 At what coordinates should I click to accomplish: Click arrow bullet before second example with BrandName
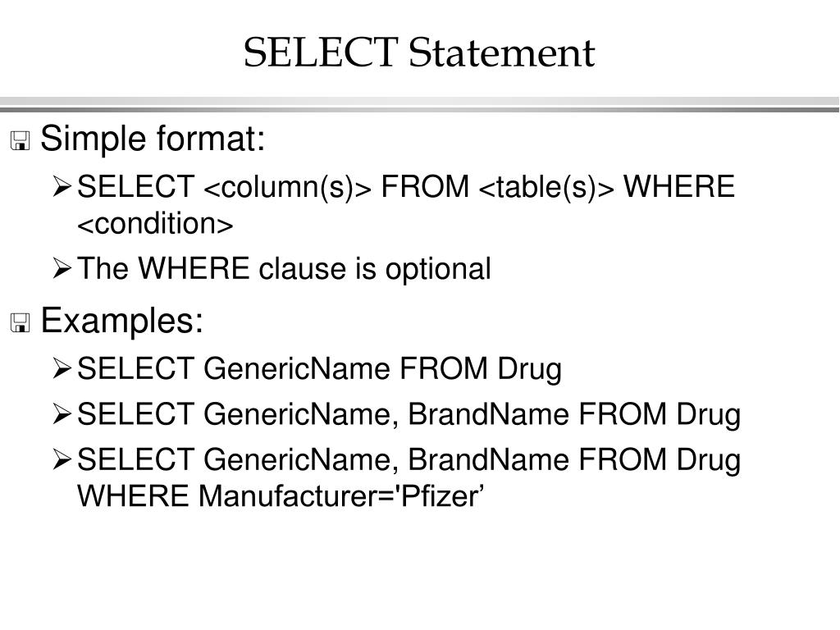62,414
